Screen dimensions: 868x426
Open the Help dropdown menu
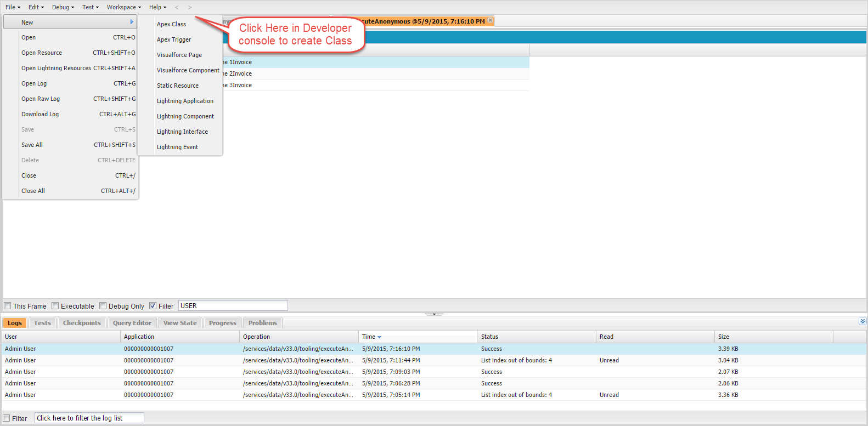[x=157, y=7]
